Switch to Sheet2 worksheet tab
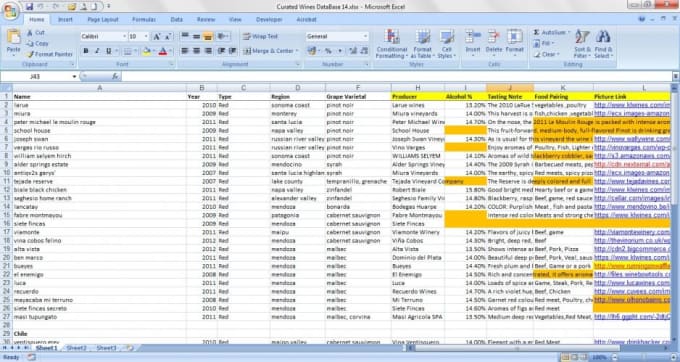 pos(76,348)
